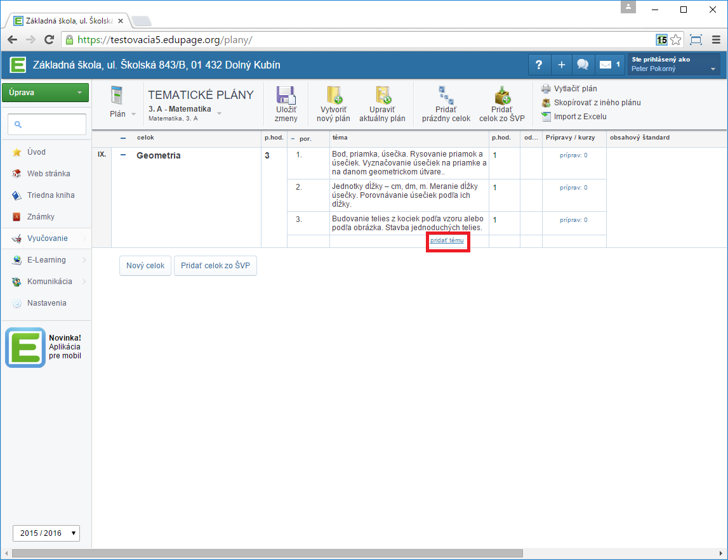Click Vytvoriť nový plán icon
The width and height of the screenshot is (728, 560).
[334, 96]
